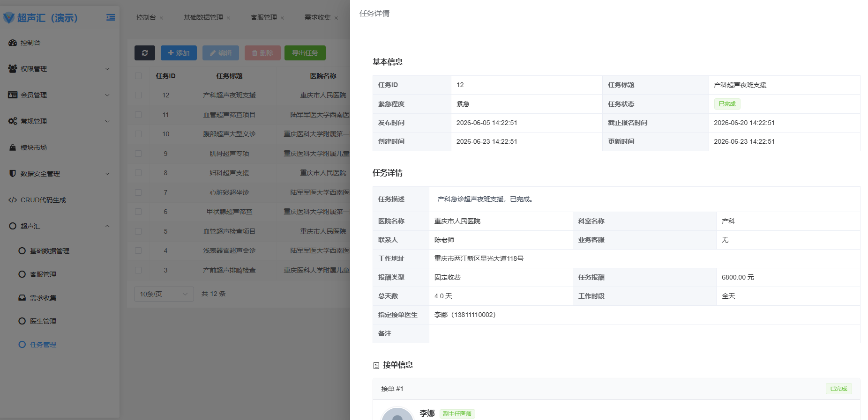
Task: Click the 副主任医师 title tag
Action: (x=457, y=414)
